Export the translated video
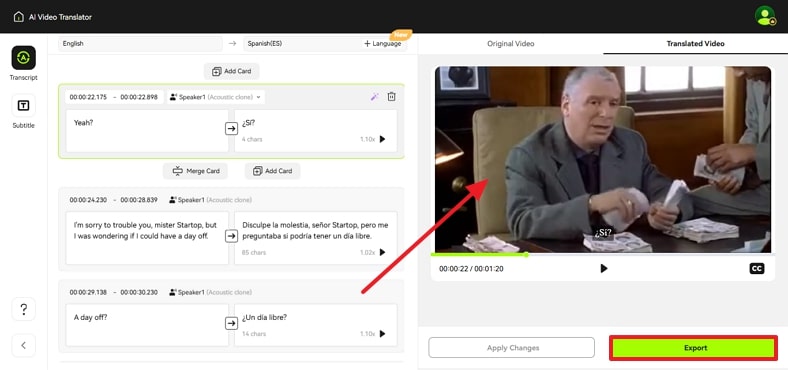 [694, 348]
